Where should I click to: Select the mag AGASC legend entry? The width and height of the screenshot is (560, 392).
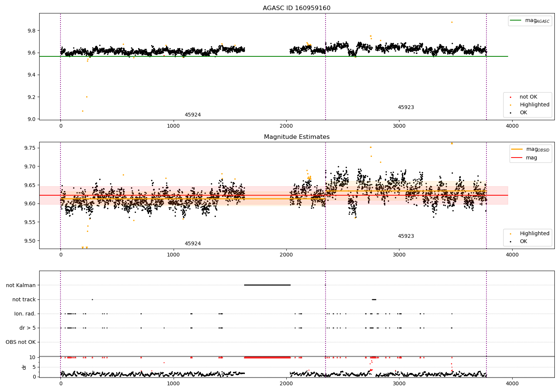coord(530,21)
